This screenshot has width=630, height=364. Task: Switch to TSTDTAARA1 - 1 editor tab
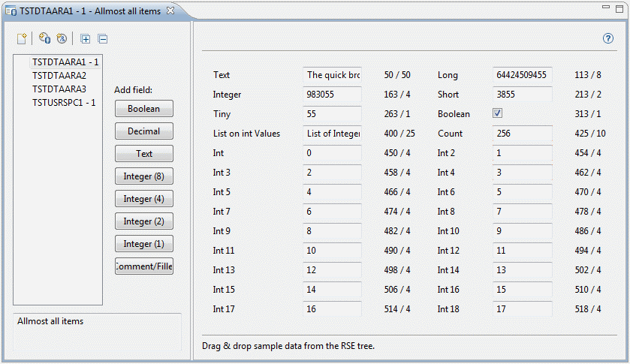tap(90, 11)
